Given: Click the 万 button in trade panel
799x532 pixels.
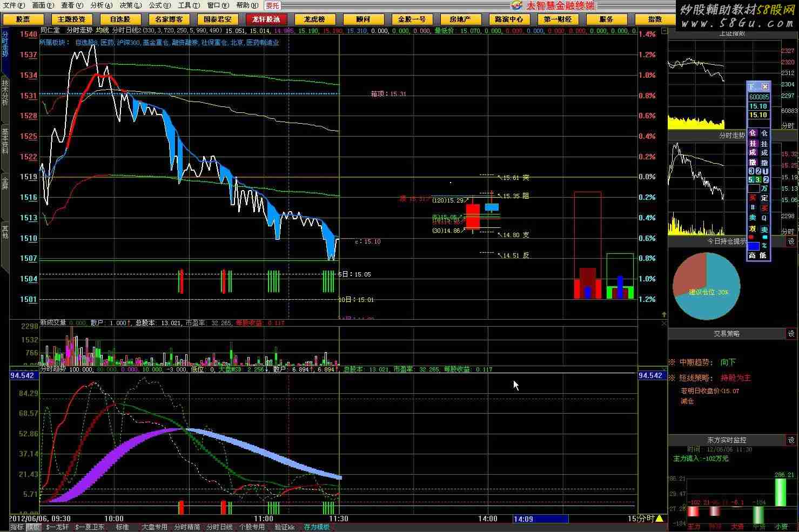Looking at the screenshot, I should coord(764,188).
